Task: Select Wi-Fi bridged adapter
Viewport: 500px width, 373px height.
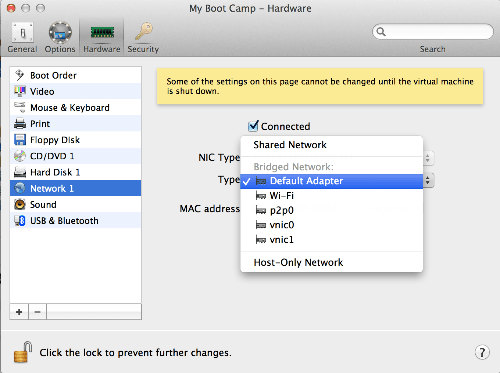Action: click(332, 196)
